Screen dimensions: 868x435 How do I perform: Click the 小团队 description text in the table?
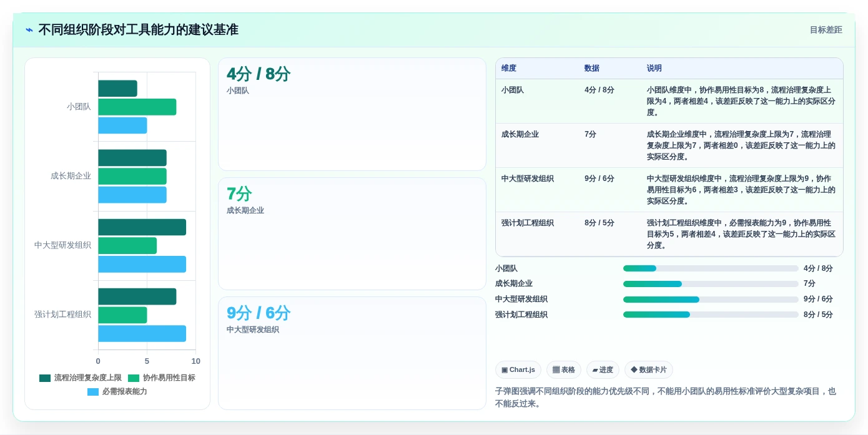(741, 101)
